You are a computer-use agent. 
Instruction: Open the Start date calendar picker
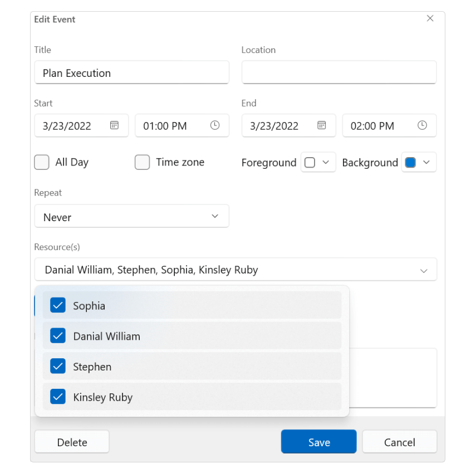coord(113,125)
